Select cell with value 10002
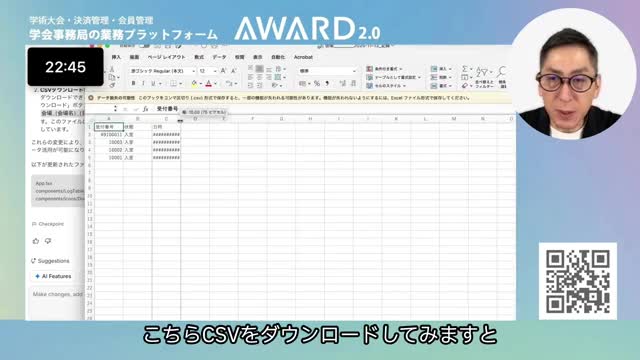 [x=109, y=150]
